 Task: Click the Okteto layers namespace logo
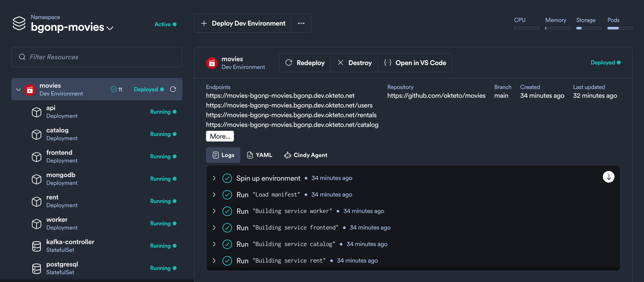coord(19,23)
